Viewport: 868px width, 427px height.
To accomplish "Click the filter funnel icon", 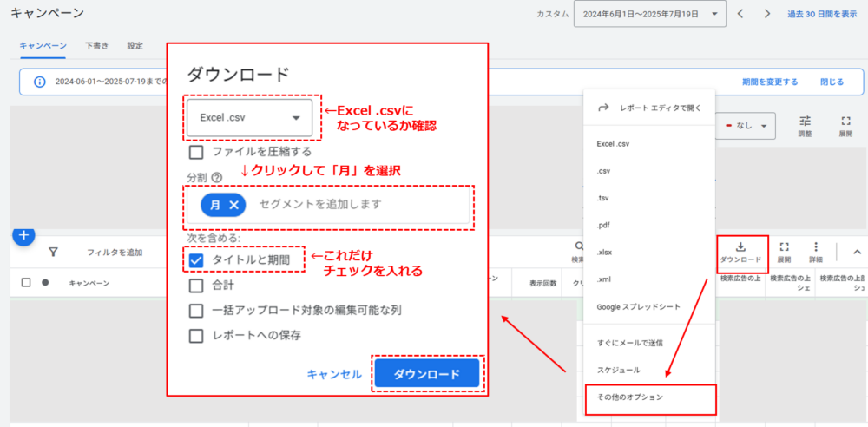I will (x=53, y=253).
